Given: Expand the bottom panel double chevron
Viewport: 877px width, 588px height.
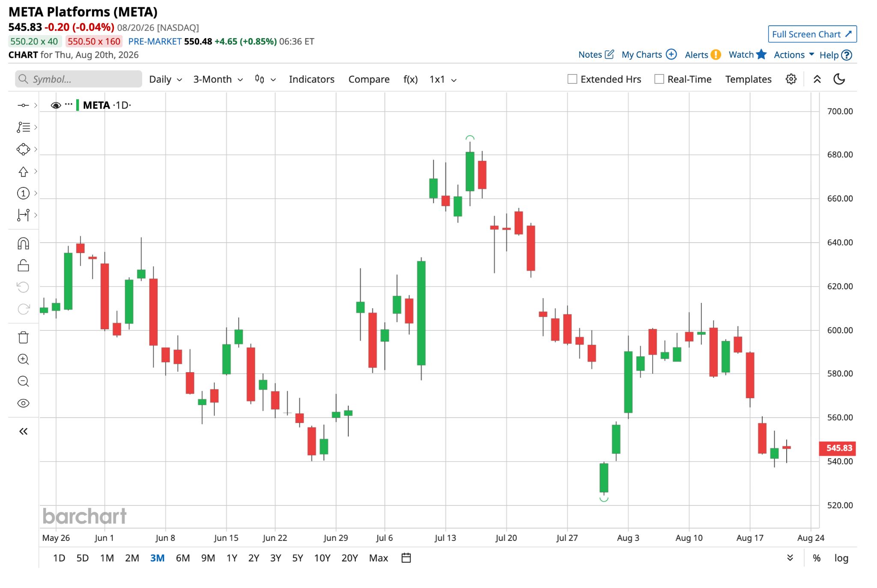Looking at the screenshot, I should [790, 558].
